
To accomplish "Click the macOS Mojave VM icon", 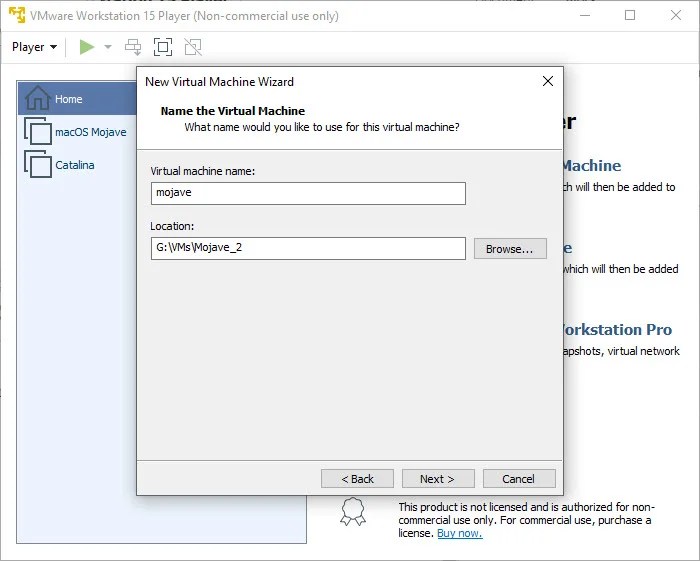I will tap(38, 131).
